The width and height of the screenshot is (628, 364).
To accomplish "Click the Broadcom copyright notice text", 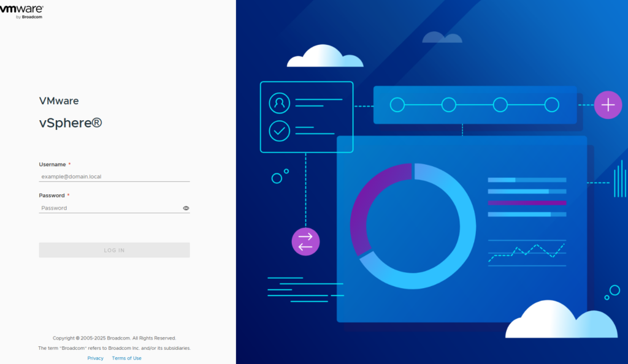I will point(114,338).
